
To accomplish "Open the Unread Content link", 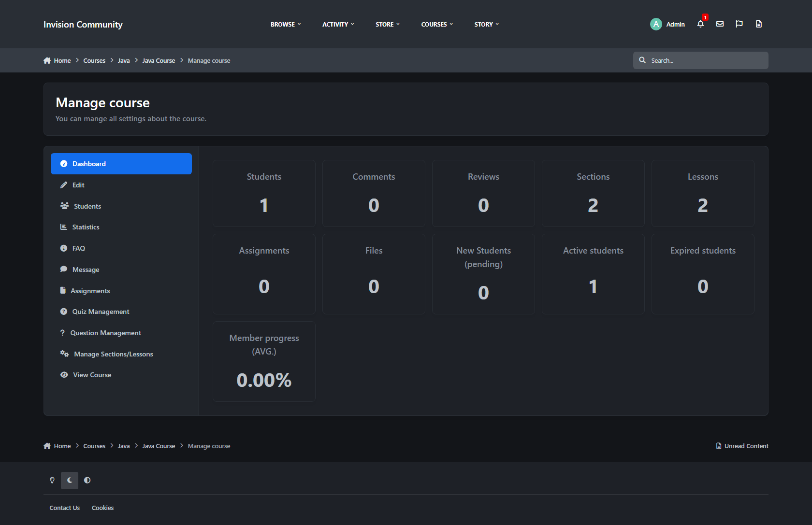I will (x=742, y=446).
